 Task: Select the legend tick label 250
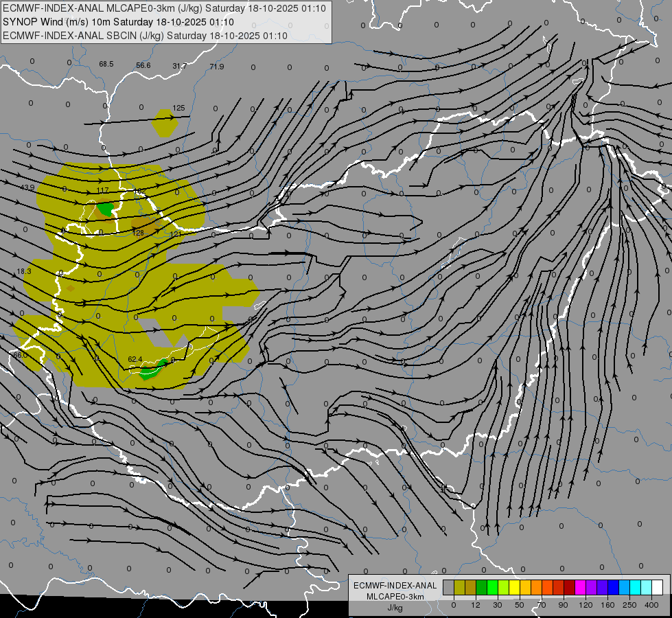pos(629,605)
